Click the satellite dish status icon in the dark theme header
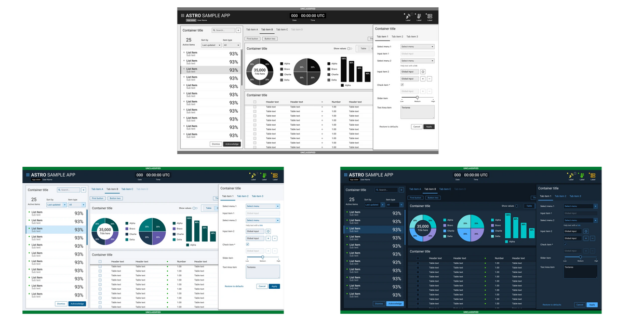This screenshot has height=322, width=644. (571, 176)
